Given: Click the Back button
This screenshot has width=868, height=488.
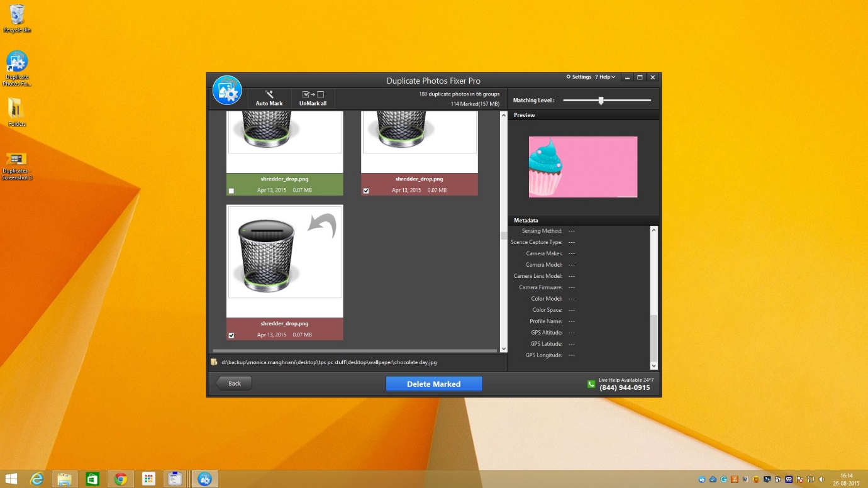Looking at the screenshot, I should pyautogui.click(x=233, y=383).
